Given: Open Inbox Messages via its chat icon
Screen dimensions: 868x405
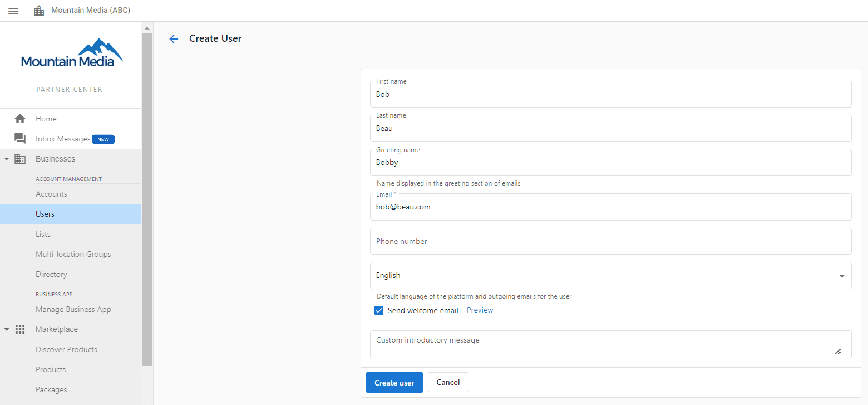Looking at the screenshot, I should [x=20, y=138].
